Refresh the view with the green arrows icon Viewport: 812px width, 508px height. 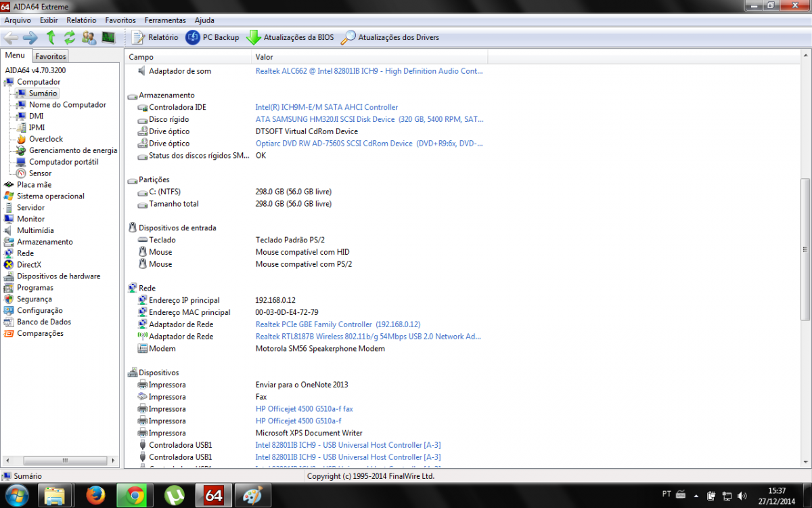pyautogui.click(x=70, y=37)
